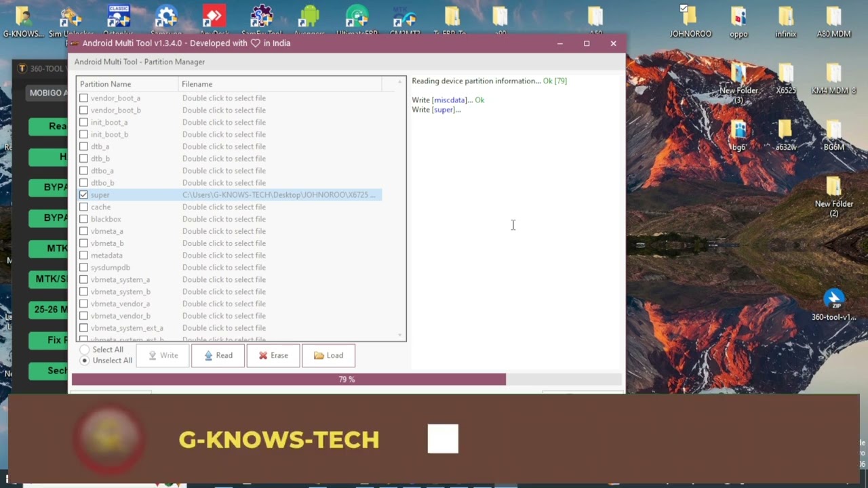This screenshot has width=868, height=488.
Task: Click the 'Write [super]...' log line
Action: coord(436,110)
